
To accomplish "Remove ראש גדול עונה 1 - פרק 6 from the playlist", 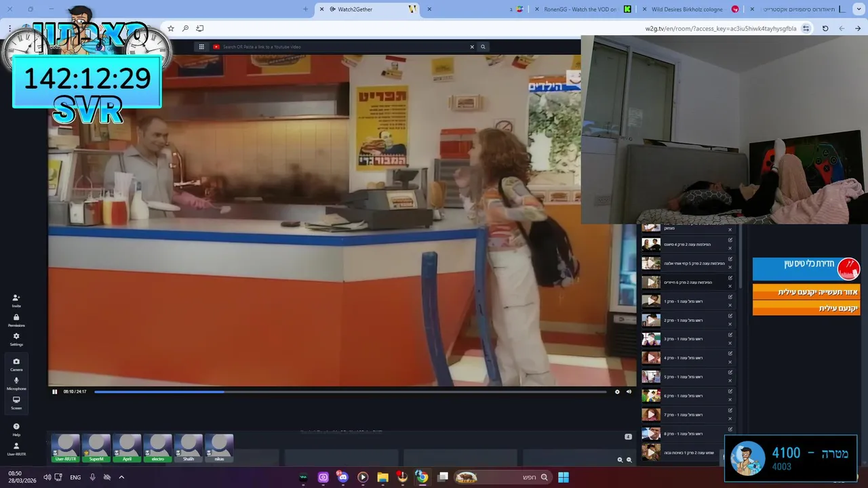I will pos(730,400).
